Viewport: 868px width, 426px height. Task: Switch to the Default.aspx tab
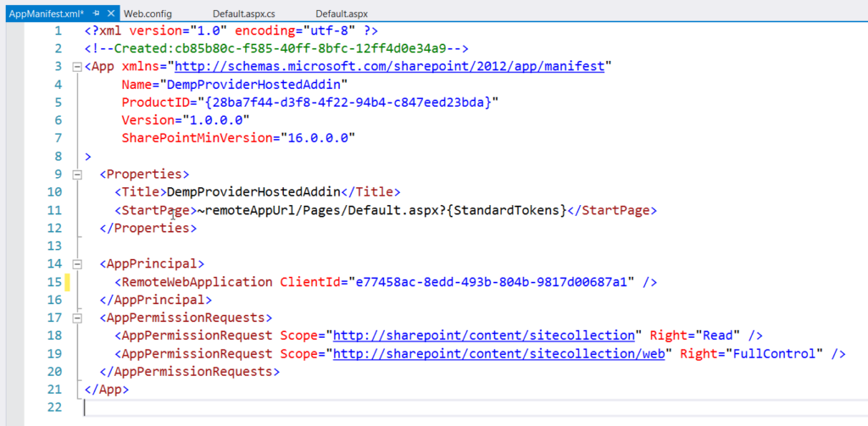[342, 14]
